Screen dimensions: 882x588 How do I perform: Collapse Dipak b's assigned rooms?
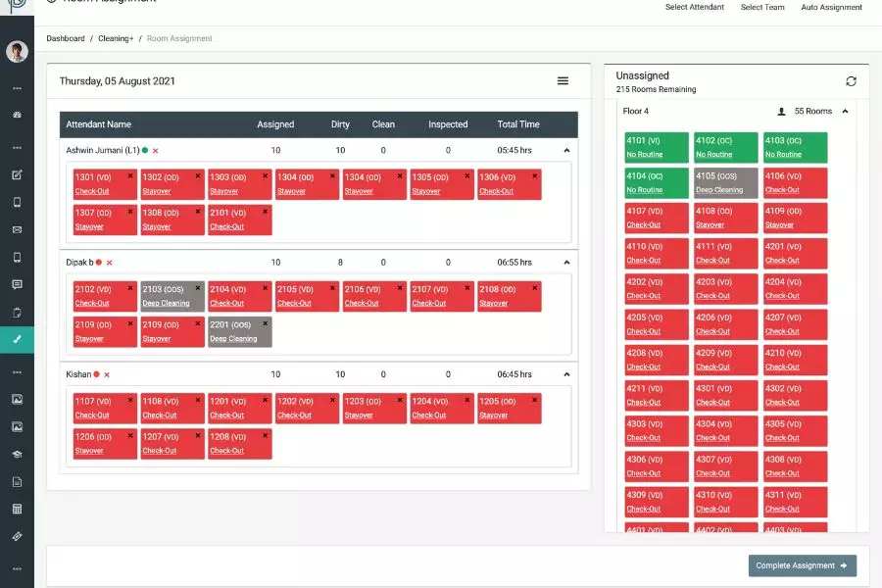565,263
